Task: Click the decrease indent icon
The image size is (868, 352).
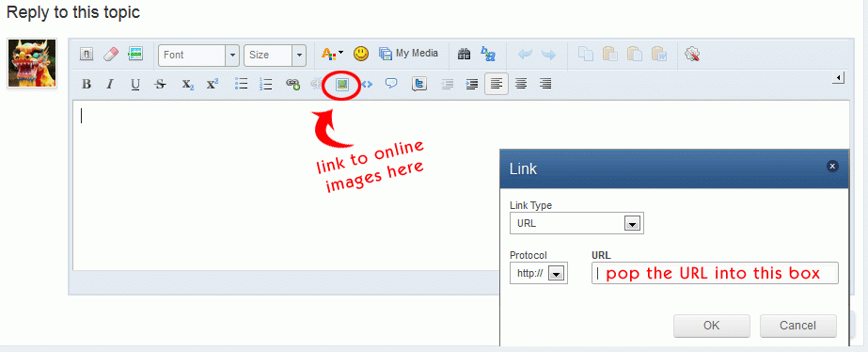Action: tap(448, 85)
